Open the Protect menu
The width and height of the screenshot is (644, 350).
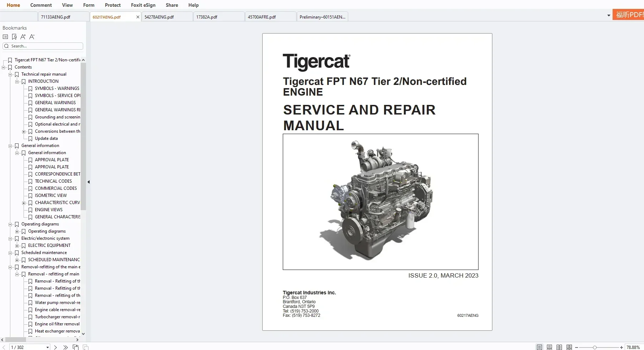tap(112, 5)
